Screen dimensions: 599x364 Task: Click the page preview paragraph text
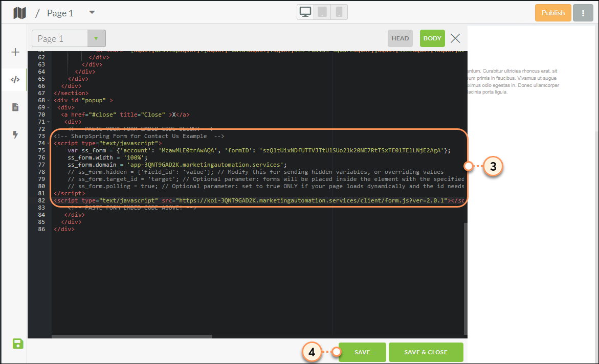tap(513, 81)
